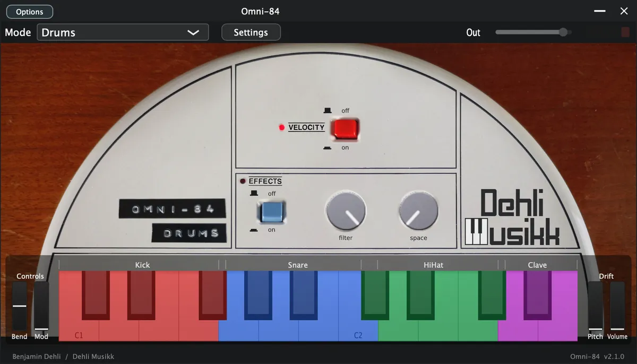Image resolution: width=637 pixels, height=364 pixels.
Task: Toggle the red Velocity push button
Action: pyautogui.click(x=345, y=128)
